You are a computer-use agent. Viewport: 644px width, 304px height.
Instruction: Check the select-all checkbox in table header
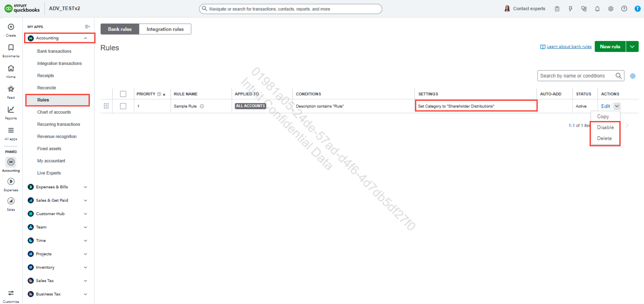123,94
